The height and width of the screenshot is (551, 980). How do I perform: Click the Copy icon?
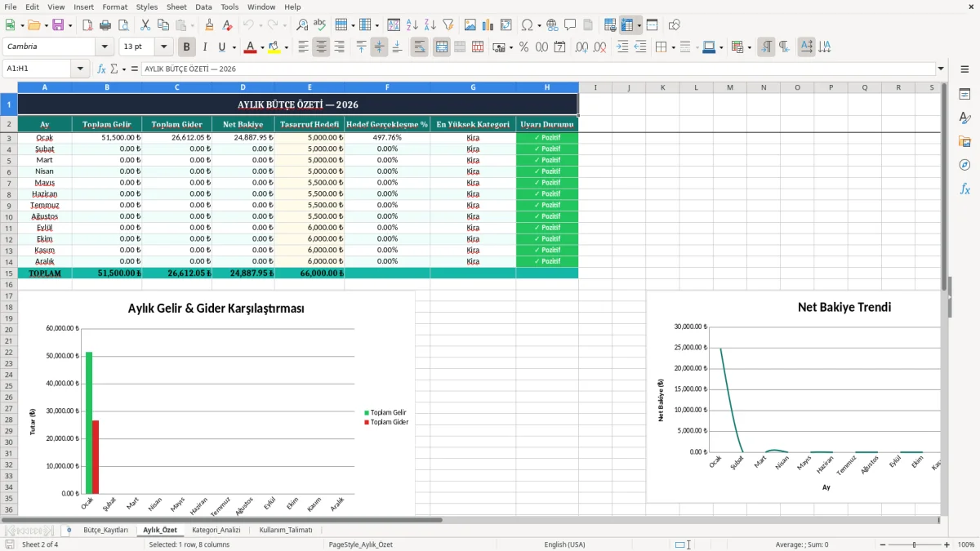(x=163, y=25)
